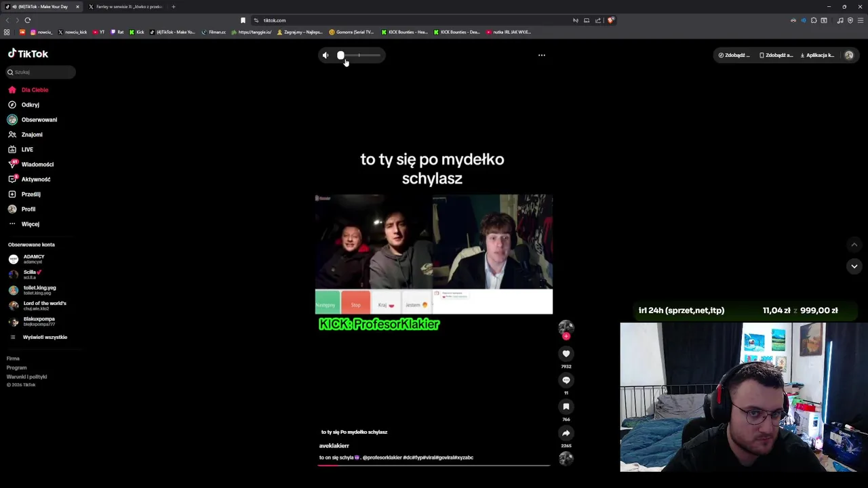Open creator avatar beside the video
The image size is (868, 488).
point(566,327)
